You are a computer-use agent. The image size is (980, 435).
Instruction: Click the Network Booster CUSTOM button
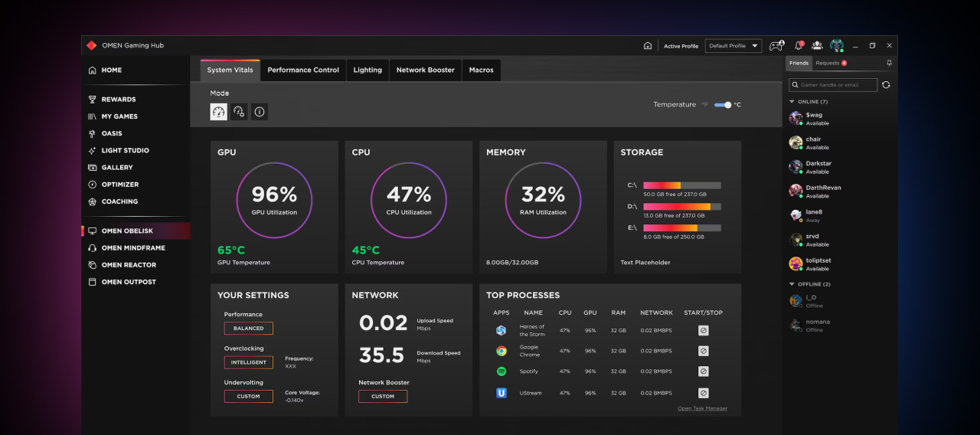383,397
